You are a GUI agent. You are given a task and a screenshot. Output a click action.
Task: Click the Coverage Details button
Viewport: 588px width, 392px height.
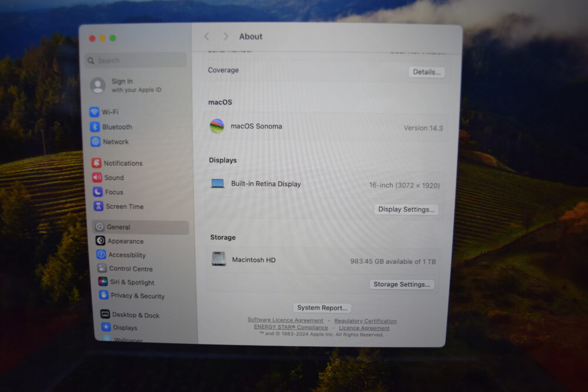coord(426,72)
